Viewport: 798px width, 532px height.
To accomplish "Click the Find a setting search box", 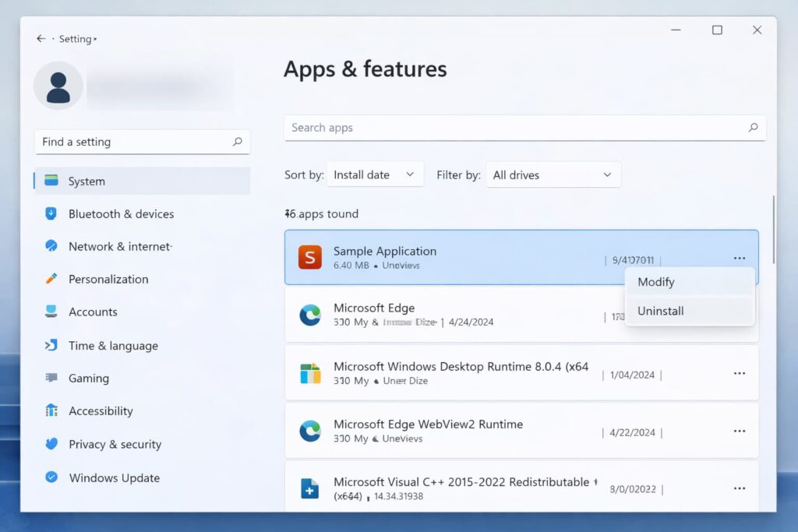I will click(x=132, y=142).
